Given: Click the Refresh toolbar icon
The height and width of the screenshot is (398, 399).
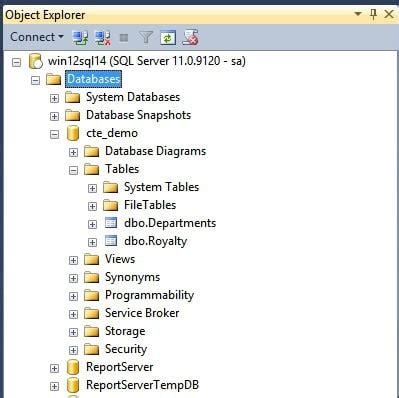Looking at the screenshot, I should (x=168, y=38).
